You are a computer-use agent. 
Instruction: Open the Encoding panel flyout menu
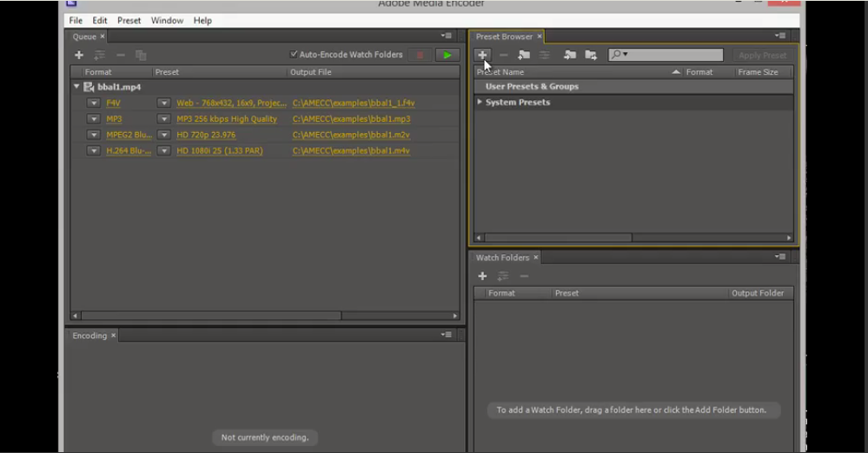click(x=447, y=335)
